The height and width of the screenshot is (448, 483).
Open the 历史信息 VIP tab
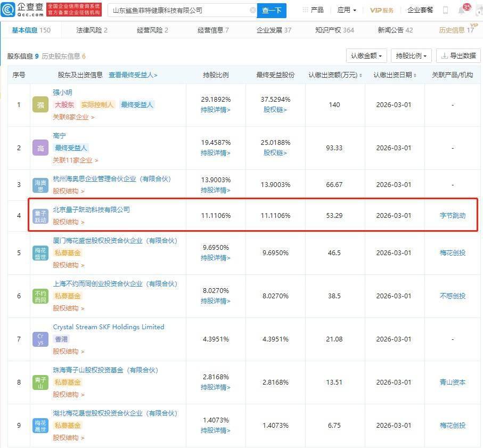pos(457,30)
